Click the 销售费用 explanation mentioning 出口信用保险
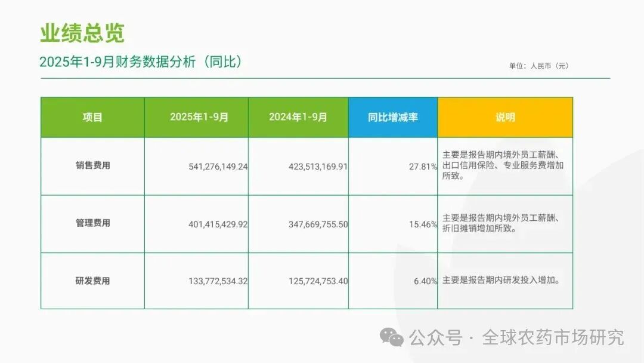The height and width of the screenshot is (363, 644). (x=503, y=165)
